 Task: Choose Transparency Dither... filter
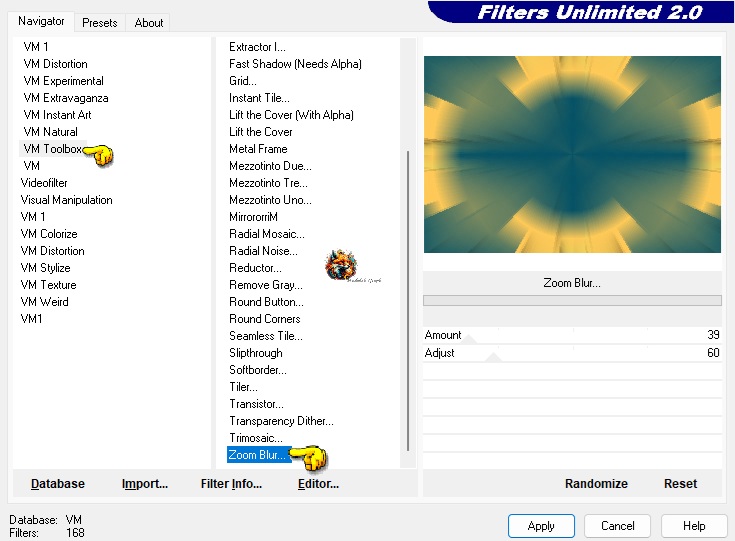[x=281, y=421]
